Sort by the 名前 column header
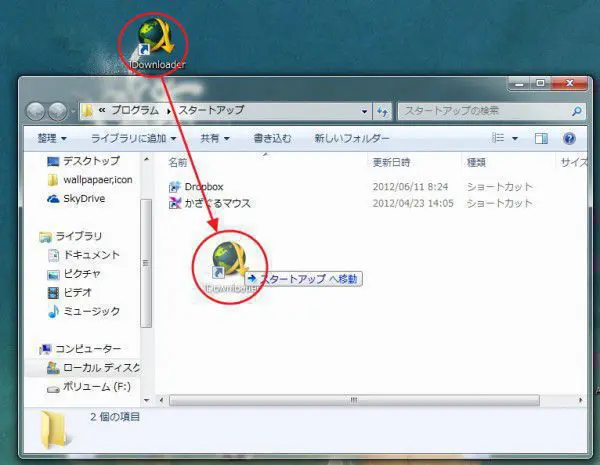This screenshot has width=600, height=465. [x=178, y=163]
